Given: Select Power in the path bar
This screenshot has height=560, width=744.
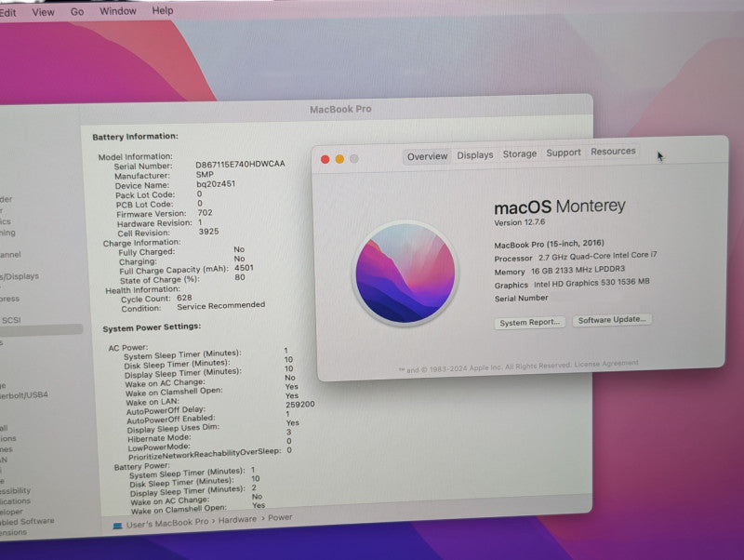Looking at the screenshot, I should click(280, 517).
